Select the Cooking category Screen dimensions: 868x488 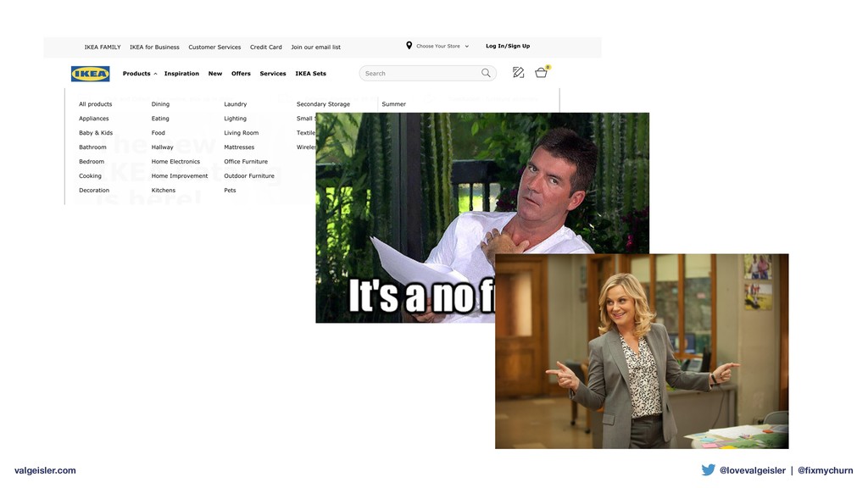pyautogui.click(x=90, y=176)
